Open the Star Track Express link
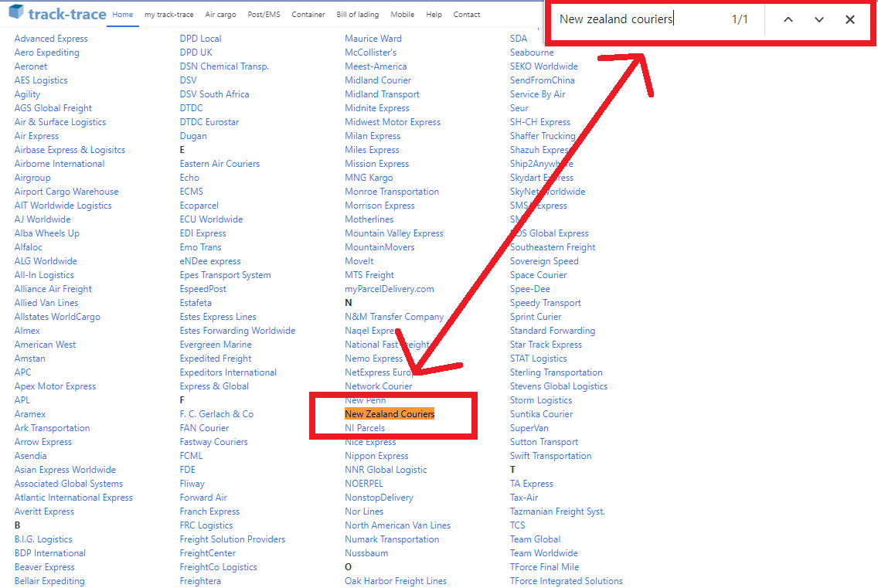The width and height of the screenshot is (878, 588). click(x=546, y=345)
